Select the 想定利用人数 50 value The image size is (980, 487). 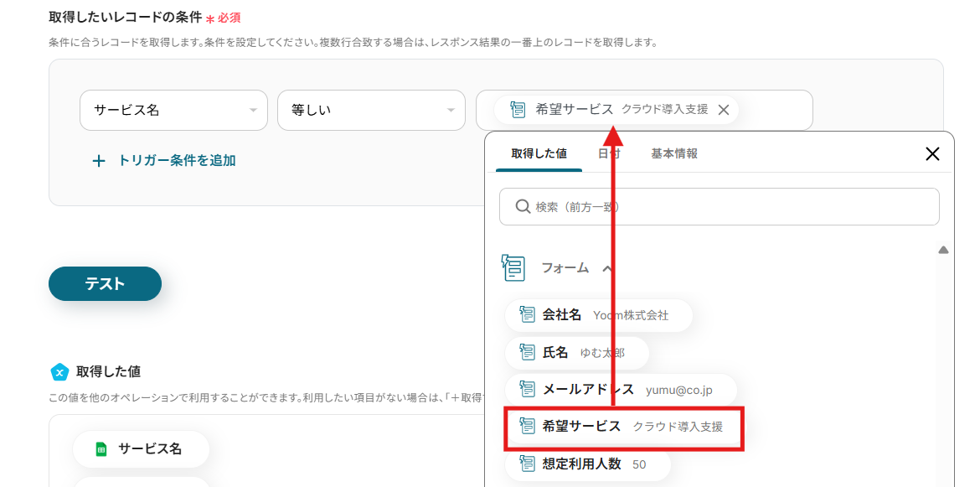coord(587,464)
